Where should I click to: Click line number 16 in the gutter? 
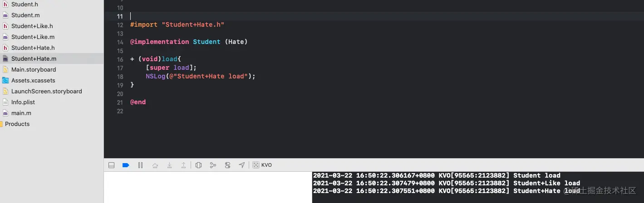coord(120,59)
